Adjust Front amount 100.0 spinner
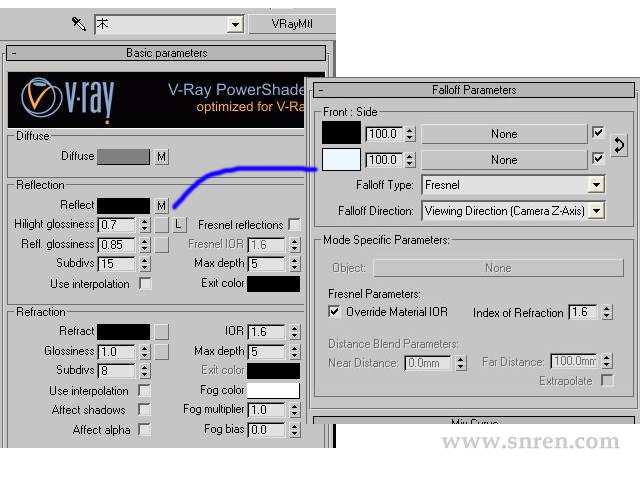The image size is (640, 480). click(411, 134)
